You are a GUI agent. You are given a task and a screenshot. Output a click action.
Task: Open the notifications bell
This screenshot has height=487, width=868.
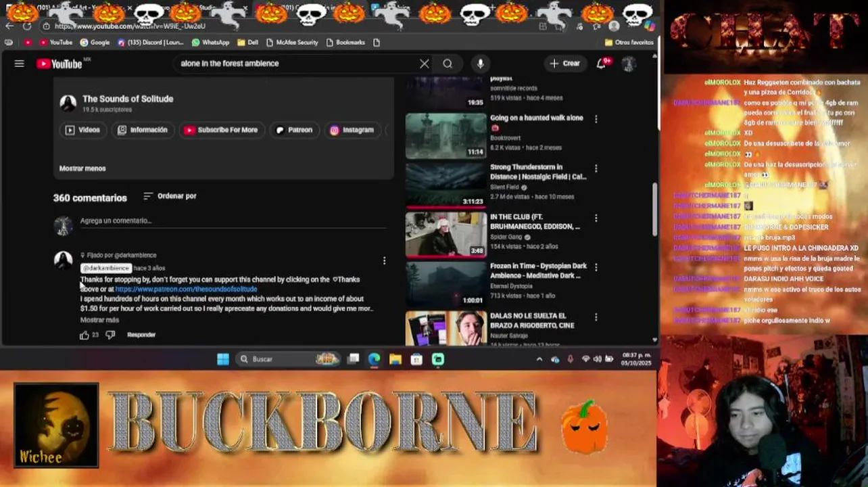pyautogui.click(x=602, y=64)
